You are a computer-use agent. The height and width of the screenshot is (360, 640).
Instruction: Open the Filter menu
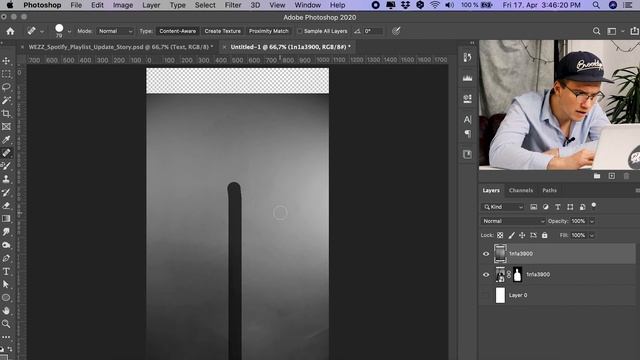click(233, 5)
